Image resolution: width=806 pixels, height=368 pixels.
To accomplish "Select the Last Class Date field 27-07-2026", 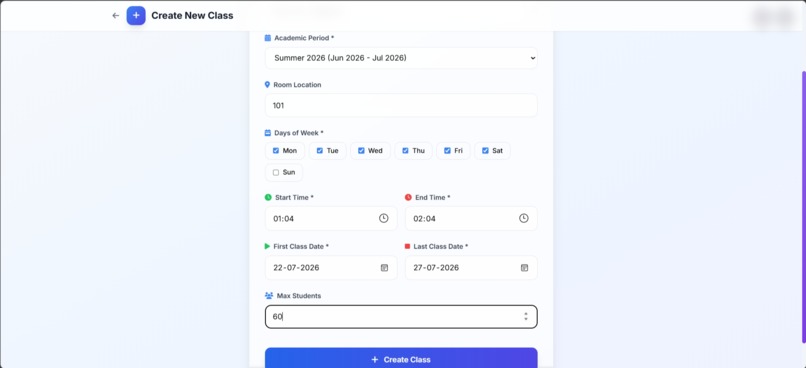I will click(x=471, y=268).
